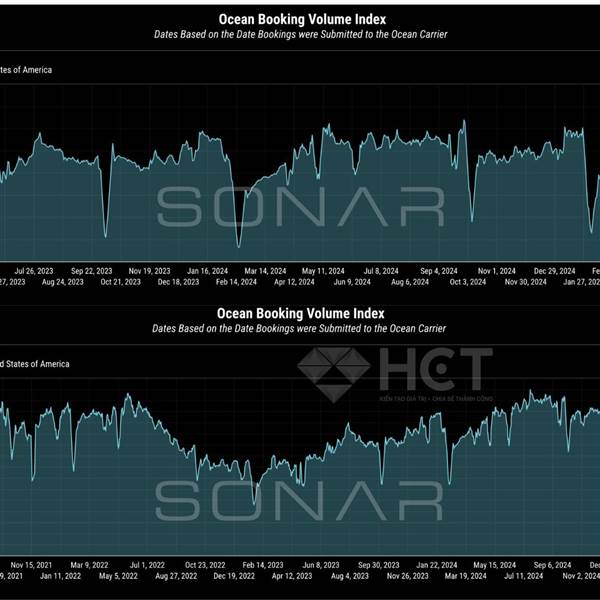The width and height of the screenshot is (600, 600).
Task: Click the Oct 23, 2022 axis label
Action: (205, 565)
